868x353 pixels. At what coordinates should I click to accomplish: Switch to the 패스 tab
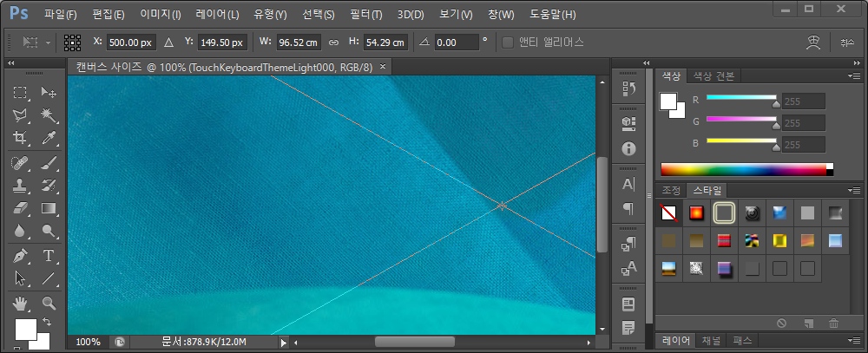click(742, 340)
